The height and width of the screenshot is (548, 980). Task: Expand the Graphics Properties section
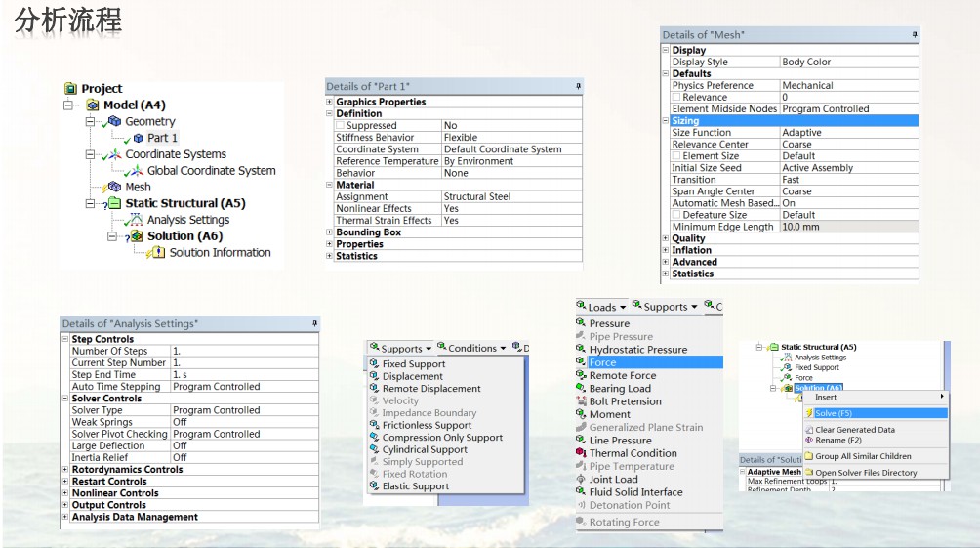pos(330,102)
